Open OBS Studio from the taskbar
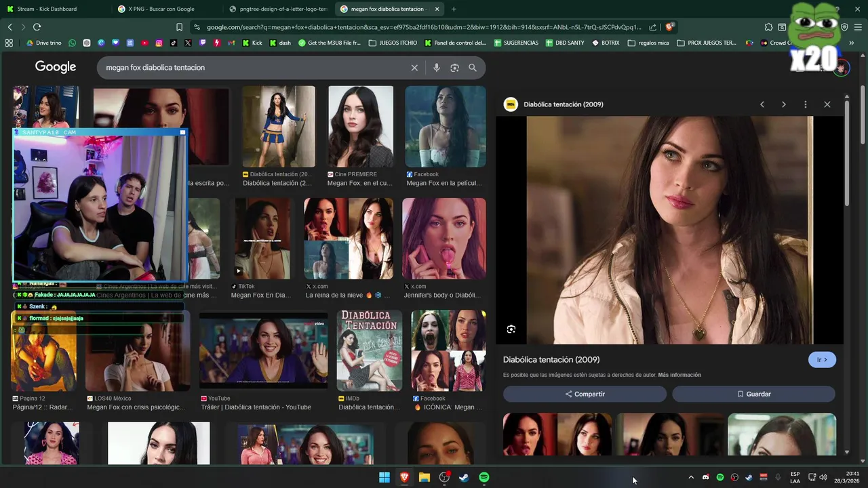The image size is (868, 488). [x=444, y=478]
